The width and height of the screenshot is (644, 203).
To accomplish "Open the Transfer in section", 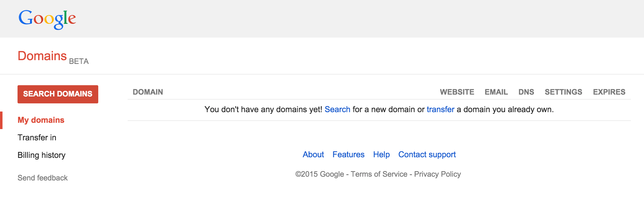I will [37, 138].
